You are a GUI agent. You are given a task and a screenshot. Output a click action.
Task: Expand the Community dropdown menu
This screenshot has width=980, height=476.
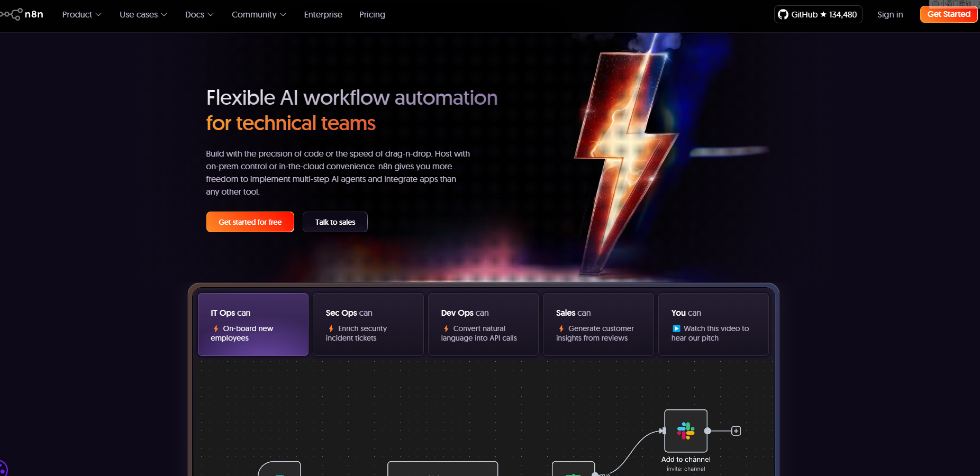pyautogui.click(x=259, y=15)
